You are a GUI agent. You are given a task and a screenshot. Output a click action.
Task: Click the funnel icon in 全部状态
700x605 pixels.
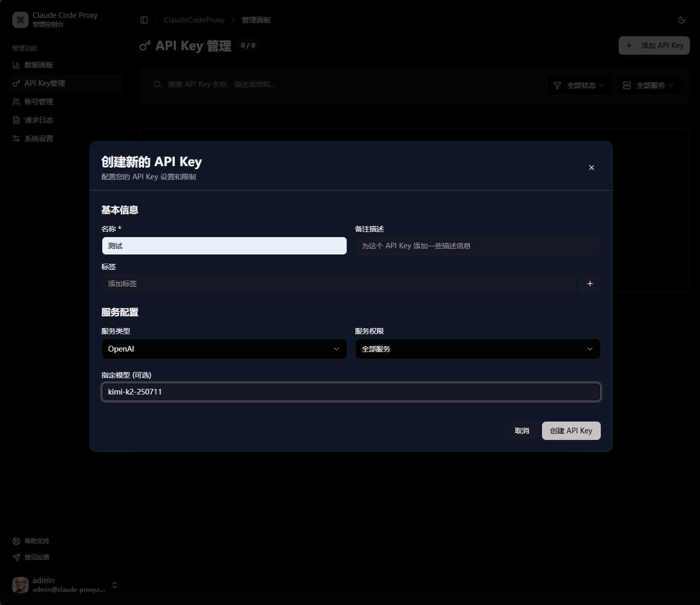[557, 85]
